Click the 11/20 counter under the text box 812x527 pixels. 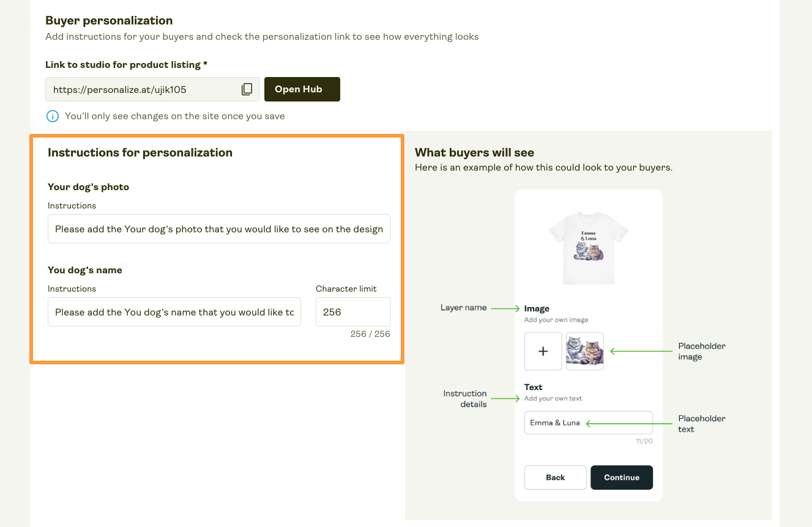click(x=644, y=440)
